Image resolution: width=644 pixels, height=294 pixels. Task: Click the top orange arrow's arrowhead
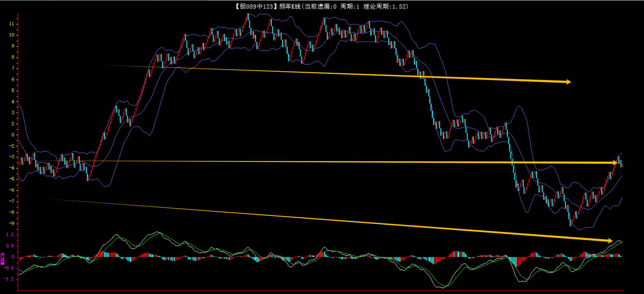pyautogui.click(x=568, y=82)
